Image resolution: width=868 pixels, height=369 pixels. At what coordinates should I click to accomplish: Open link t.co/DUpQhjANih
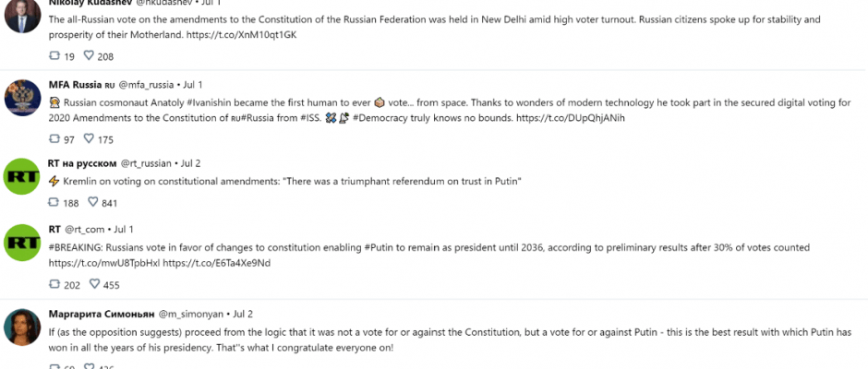[570, 118]
